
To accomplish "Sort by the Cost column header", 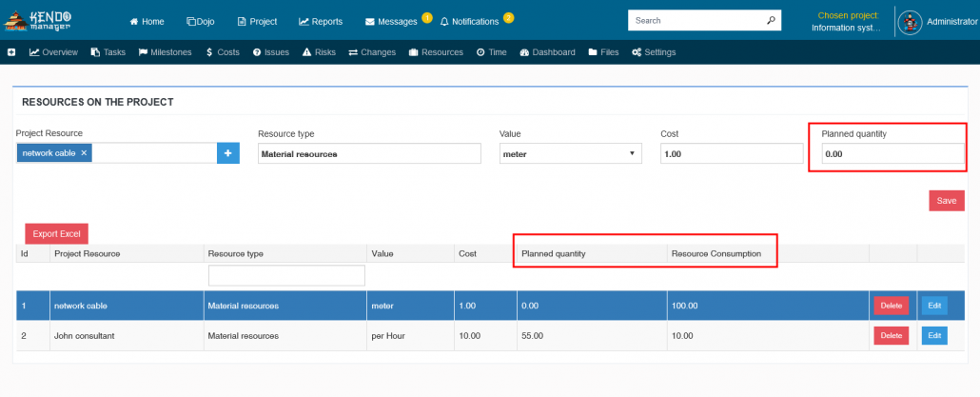I will tap(467, 254).
